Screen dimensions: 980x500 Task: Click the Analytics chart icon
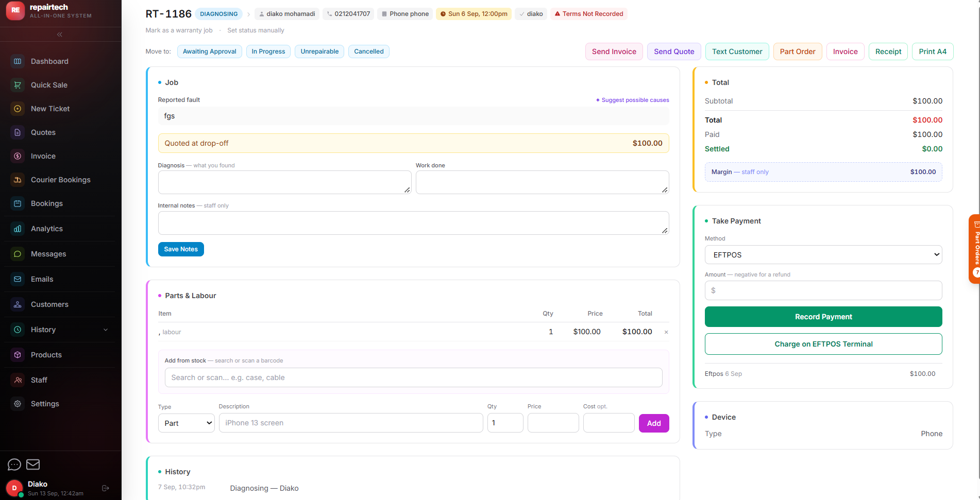click(x=18, y=229)
